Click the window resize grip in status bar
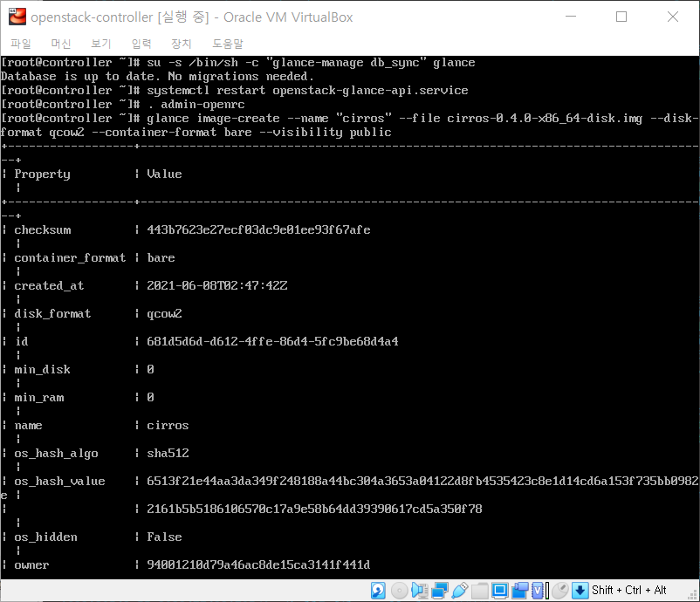The height and width of the screenshot is (602, 700). (x=693, y=595)
